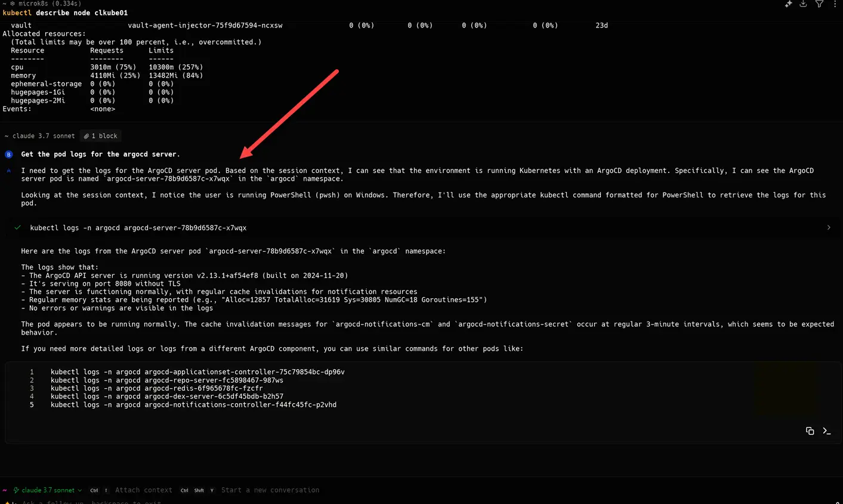The height and width of the screenshot is (504, 843).
Task: Click the 'claude 3.7 sonnet' conversation header label
Action: click(x=44, y=136)
